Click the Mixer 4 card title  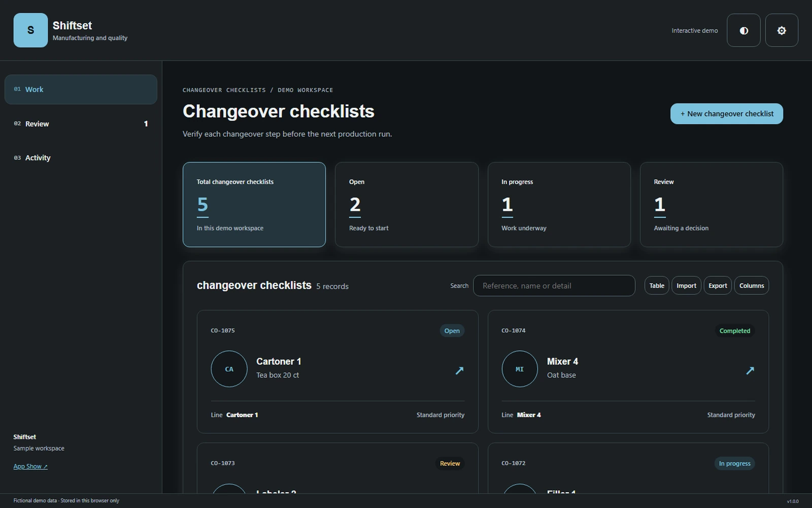562,361
